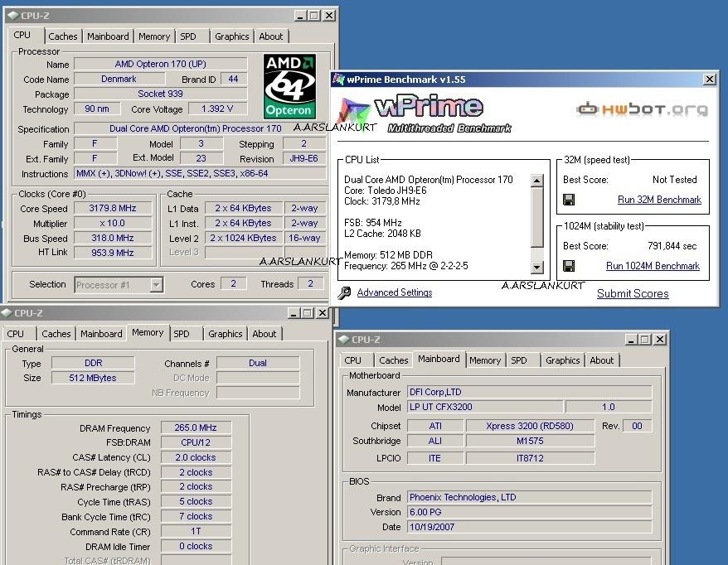Viewport: 728px width, 565px height.
Task: Click the CPU-Z icon in top window title
Action: [12, 15]
